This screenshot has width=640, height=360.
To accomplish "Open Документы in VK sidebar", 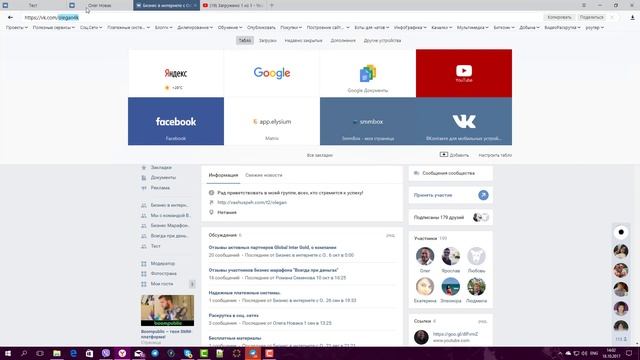I will coord(163,178).
